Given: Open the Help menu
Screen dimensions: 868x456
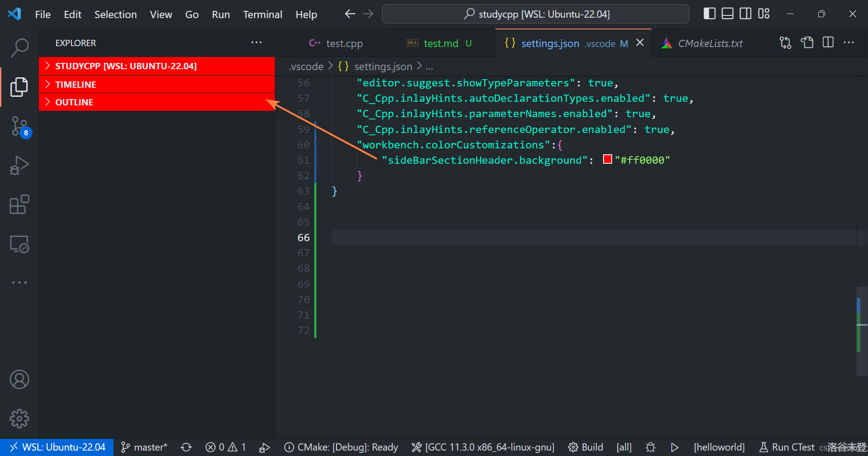Looking at the screenshot, I should tap(306, 14).
